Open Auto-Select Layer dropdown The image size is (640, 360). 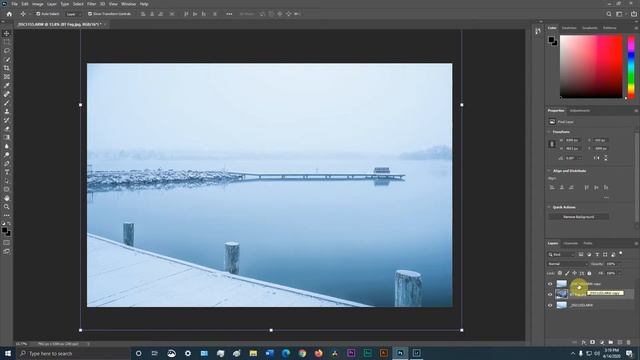(x=73, y=14)
